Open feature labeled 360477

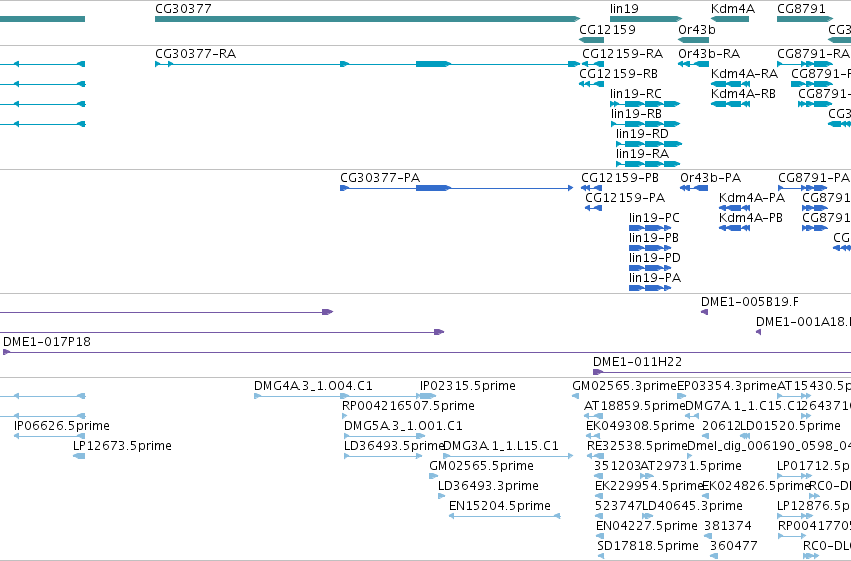(733, 546)
